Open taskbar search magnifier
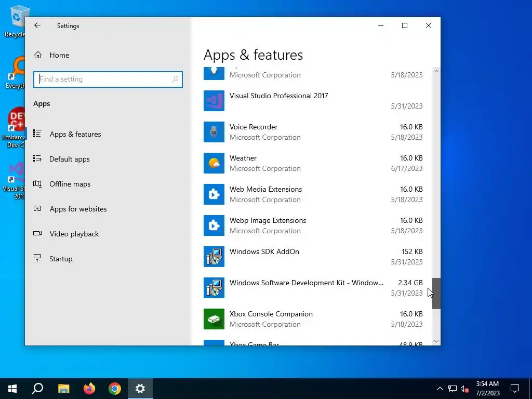The width and height of the screenshot is (532, 399). coord(37,389)
